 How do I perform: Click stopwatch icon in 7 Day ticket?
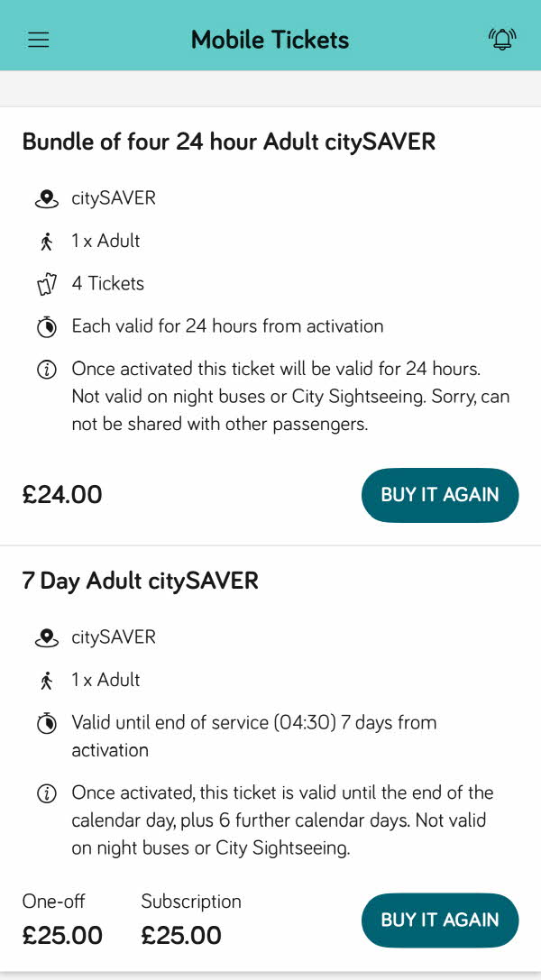(46, 724)
